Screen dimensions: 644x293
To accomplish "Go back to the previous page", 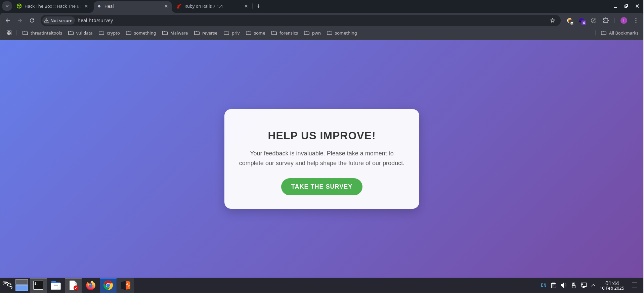I will tap(8, 20).
